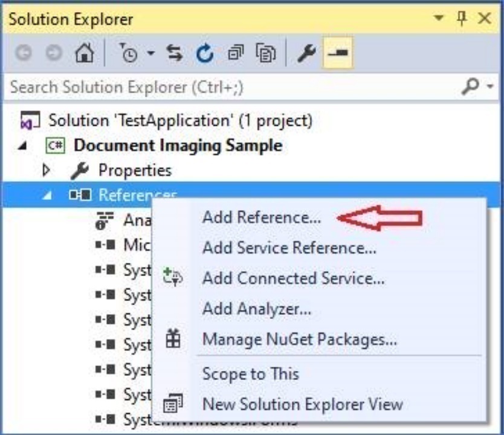Click the Refresh icon in toolbar
Screen dimensions: 504x435
tap(205, 54)
